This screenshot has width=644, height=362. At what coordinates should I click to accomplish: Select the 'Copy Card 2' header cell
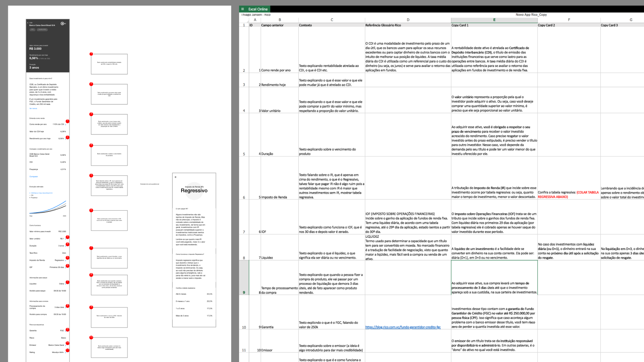pyautogui.click(x=569, y=25)
